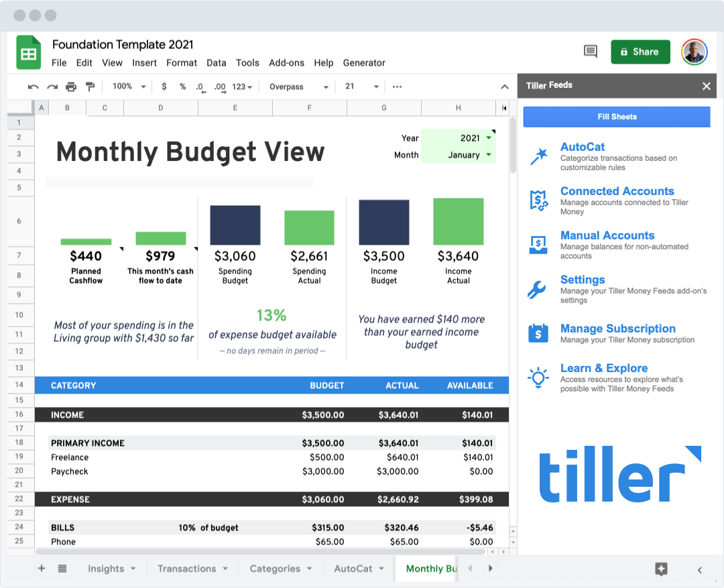Image resolution: width=724 pixels, height=588 pixels.
Task: Click the Manual Accounts icon
Action: pos(538,245)
